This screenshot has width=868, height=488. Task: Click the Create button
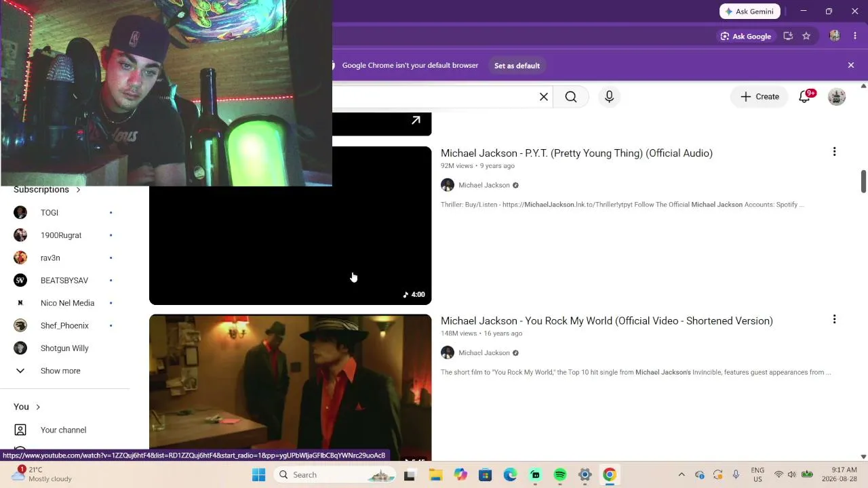tap(759, 96)
